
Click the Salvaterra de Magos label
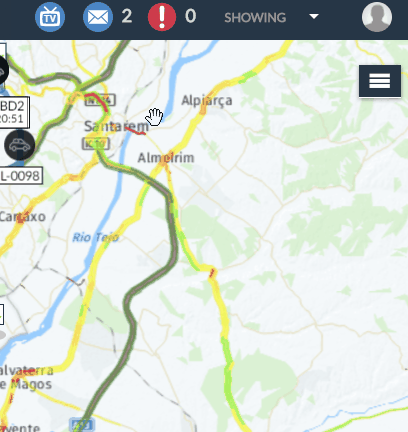(26, 377)
